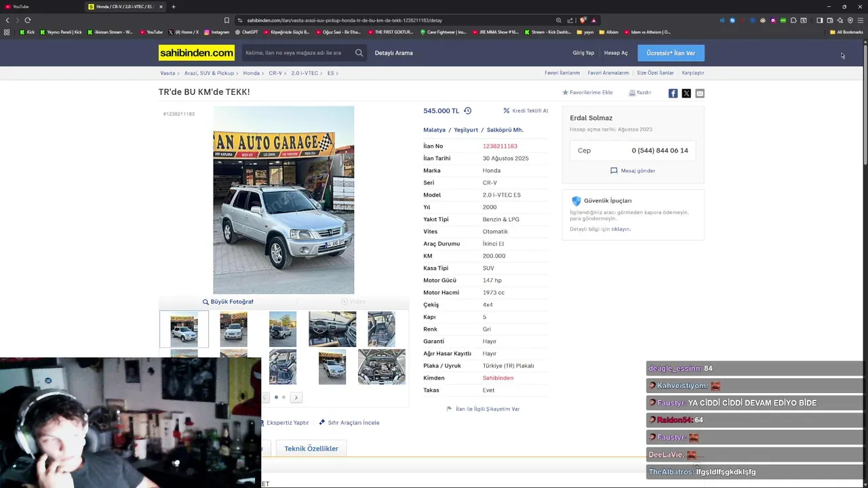Click the Brave Shields icon
Image resolution: width=868 pixels, height=488 pixels.
[x=583, y=20]
